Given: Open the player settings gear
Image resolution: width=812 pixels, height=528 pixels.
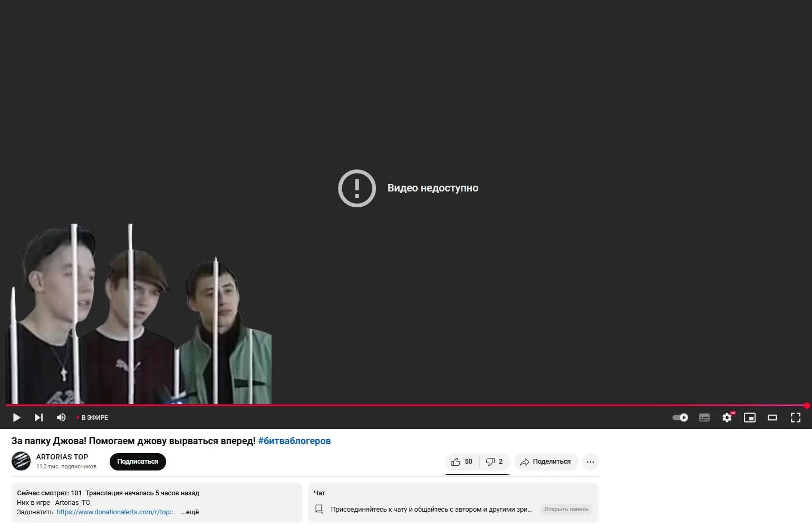Looking at the screenshot, I should click(x=727, y=418).
